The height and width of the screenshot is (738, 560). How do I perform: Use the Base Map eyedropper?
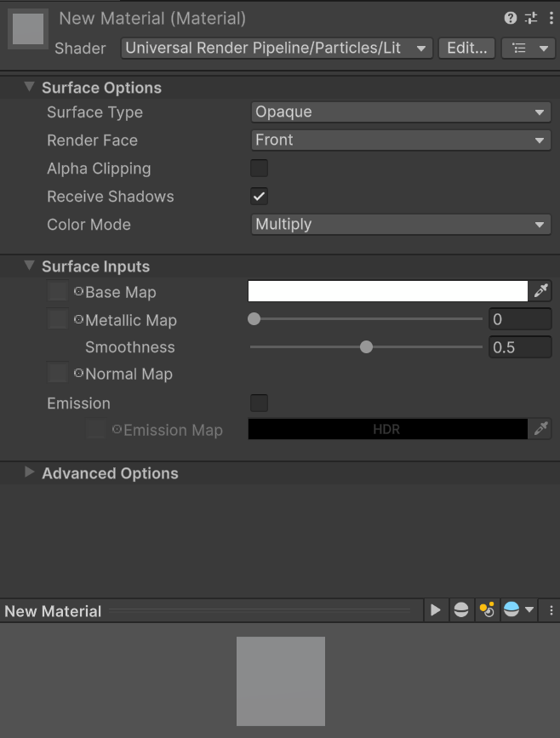coord(540,291)
